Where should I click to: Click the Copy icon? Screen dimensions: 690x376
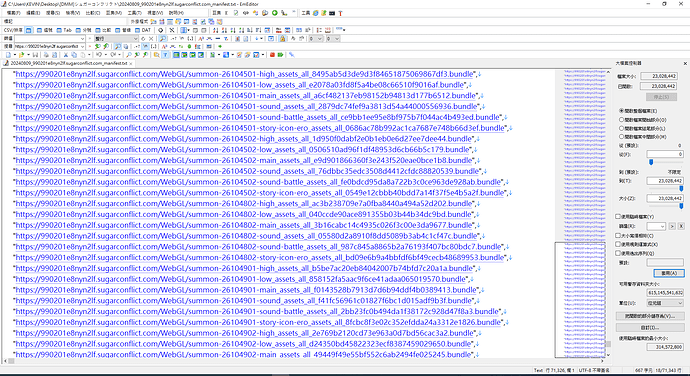tap(74, 55)
